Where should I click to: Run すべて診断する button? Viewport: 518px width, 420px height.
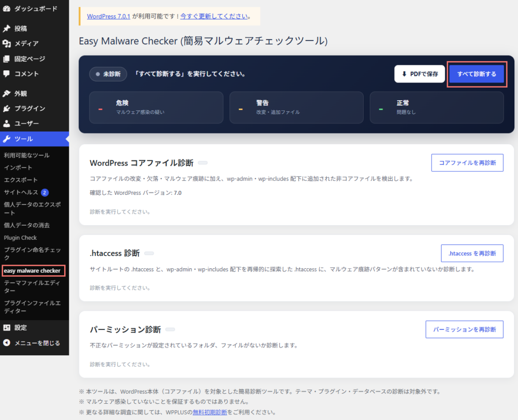pos(477,74)
